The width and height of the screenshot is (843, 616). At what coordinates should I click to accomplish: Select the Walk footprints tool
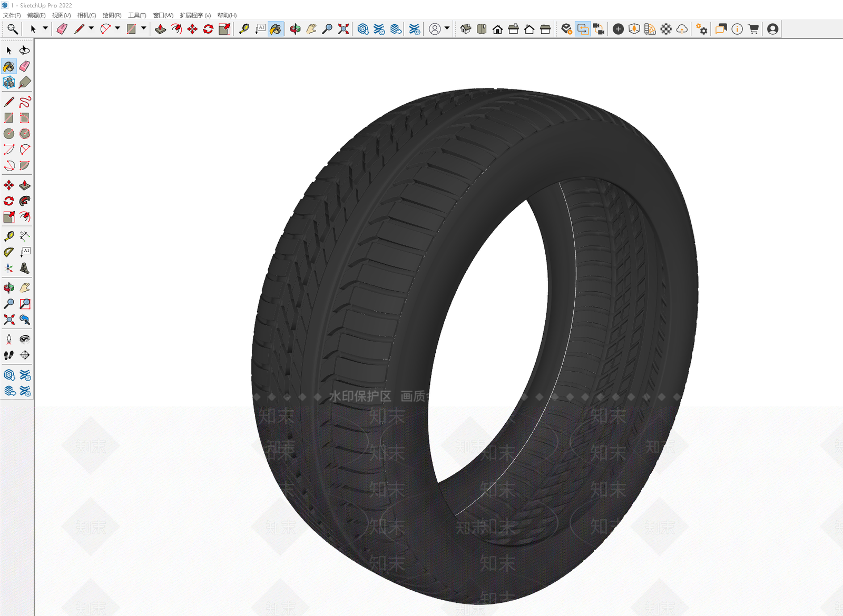(x=9, y=355)
